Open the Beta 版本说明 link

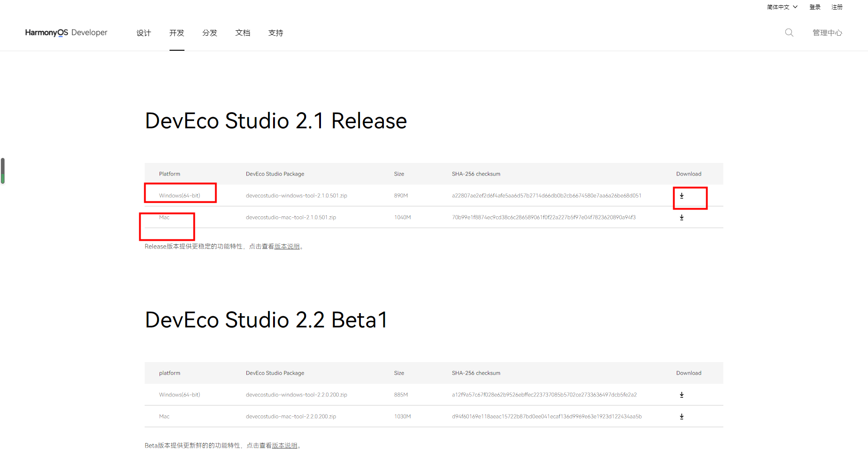(x=285, y=446)
